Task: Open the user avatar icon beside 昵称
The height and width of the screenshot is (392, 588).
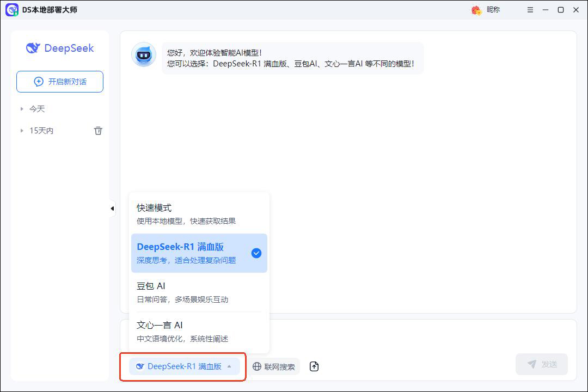Action: (476, 10)
